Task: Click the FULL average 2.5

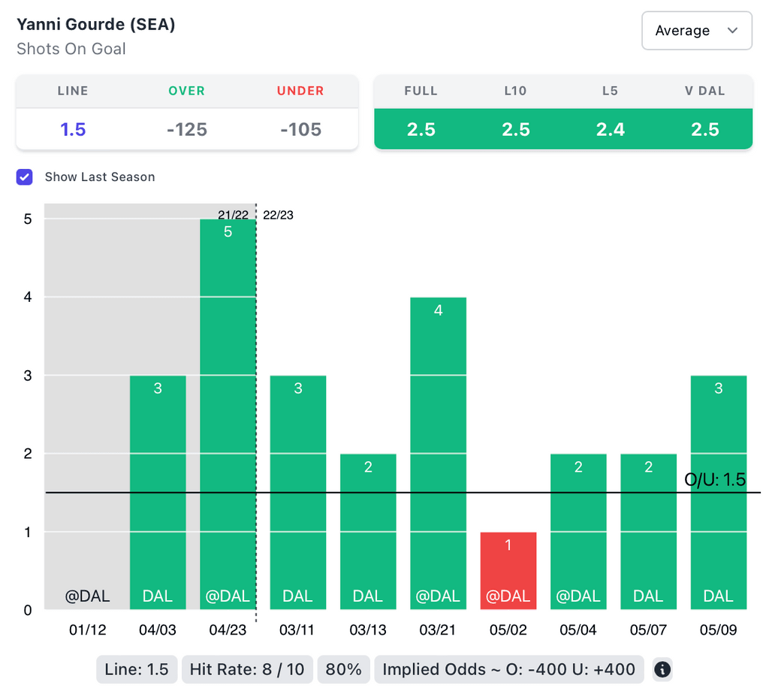Action: point(421,129)
